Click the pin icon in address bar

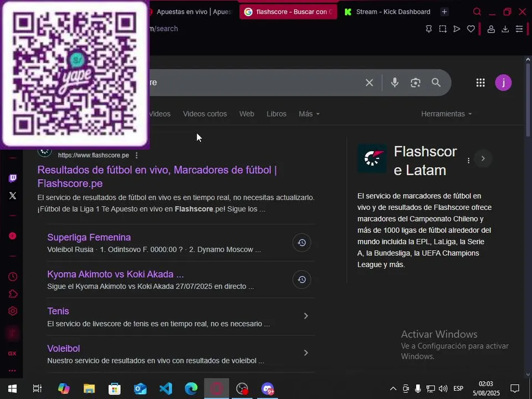pos(429,29)
